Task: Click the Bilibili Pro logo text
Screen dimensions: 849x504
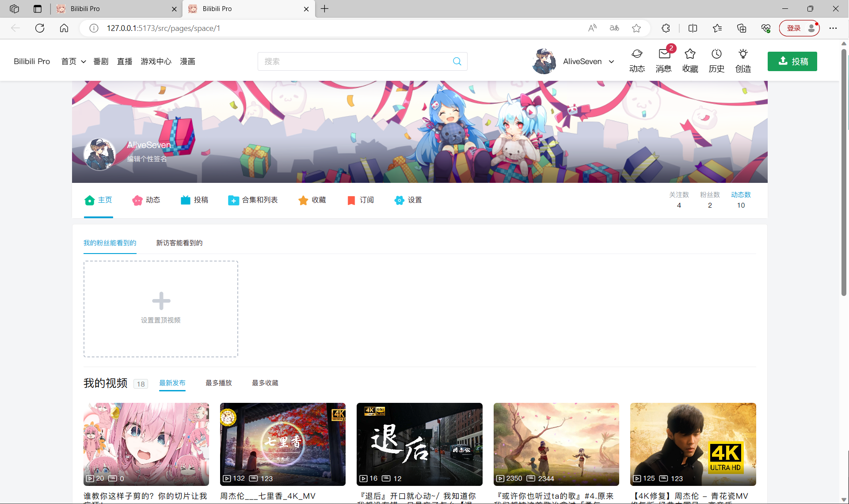Action: 32,61
